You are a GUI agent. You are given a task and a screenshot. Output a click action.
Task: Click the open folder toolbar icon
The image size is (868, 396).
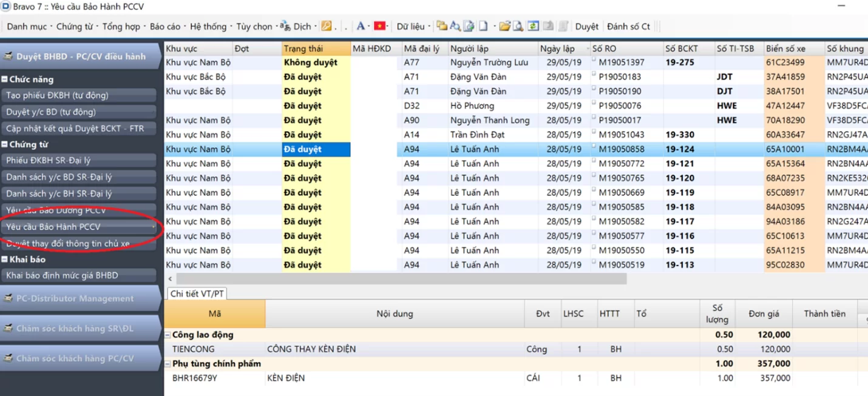point(504,26)
